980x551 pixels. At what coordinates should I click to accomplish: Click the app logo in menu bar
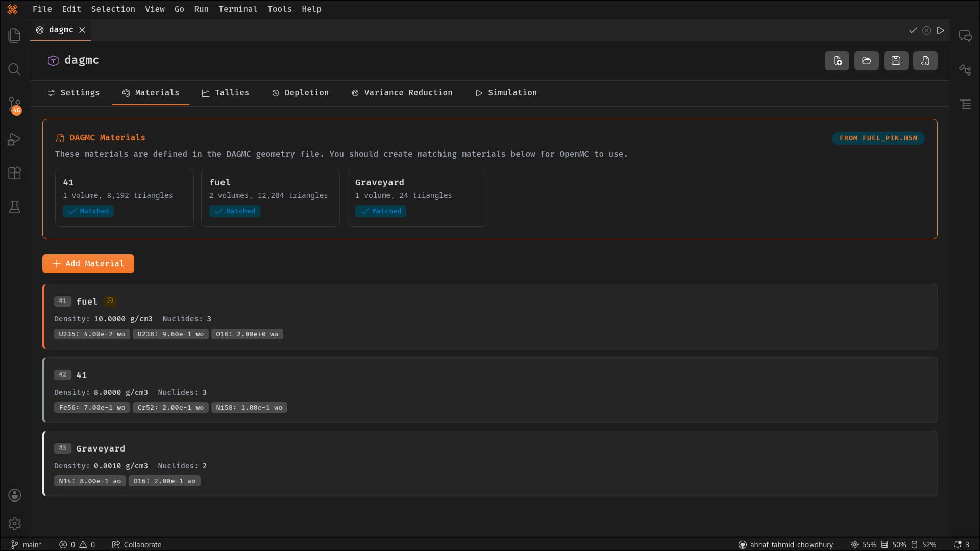[12, 9]
